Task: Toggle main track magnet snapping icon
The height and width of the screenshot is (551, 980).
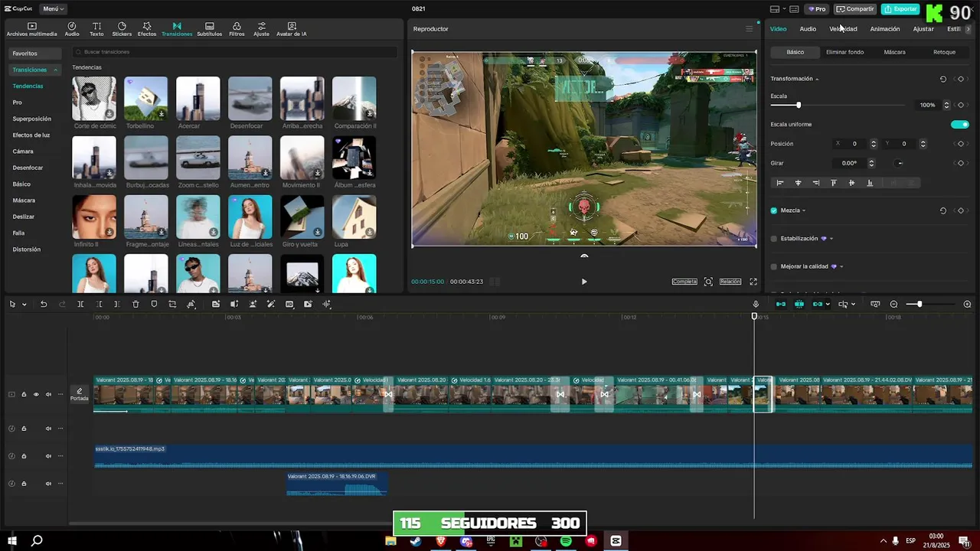Action: coord(781,304)
